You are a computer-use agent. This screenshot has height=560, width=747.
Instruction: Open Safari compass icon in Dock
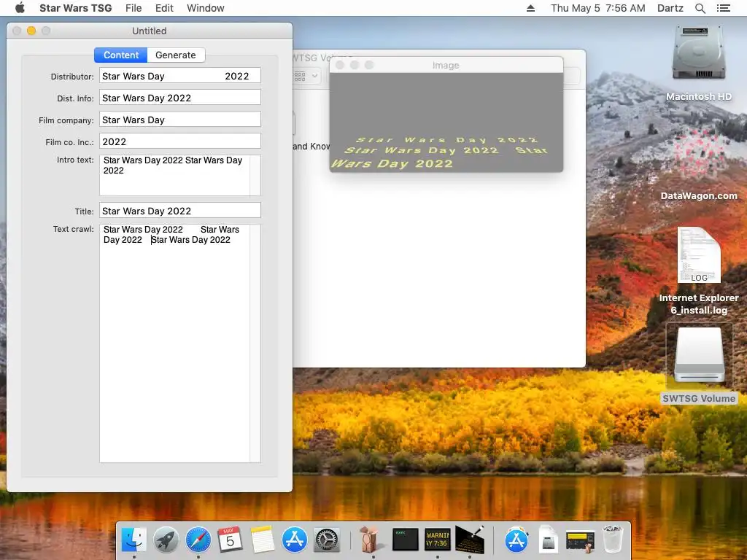coord(198,540)
